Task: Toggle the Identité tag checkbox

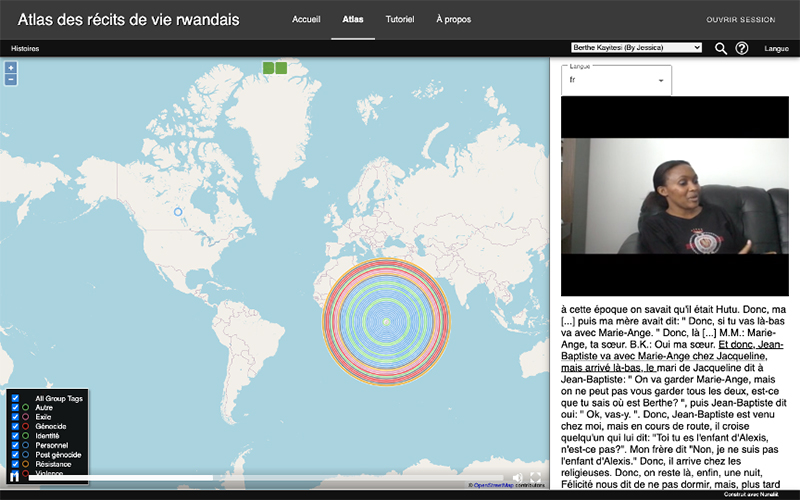Action: click(15, 436)
